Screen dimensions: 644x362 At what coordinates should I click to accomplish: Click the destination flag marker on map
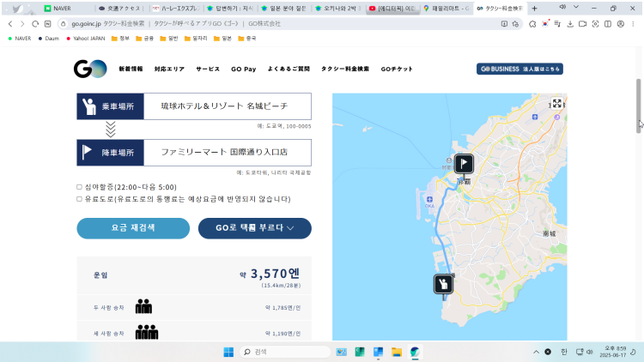point(464,164)
